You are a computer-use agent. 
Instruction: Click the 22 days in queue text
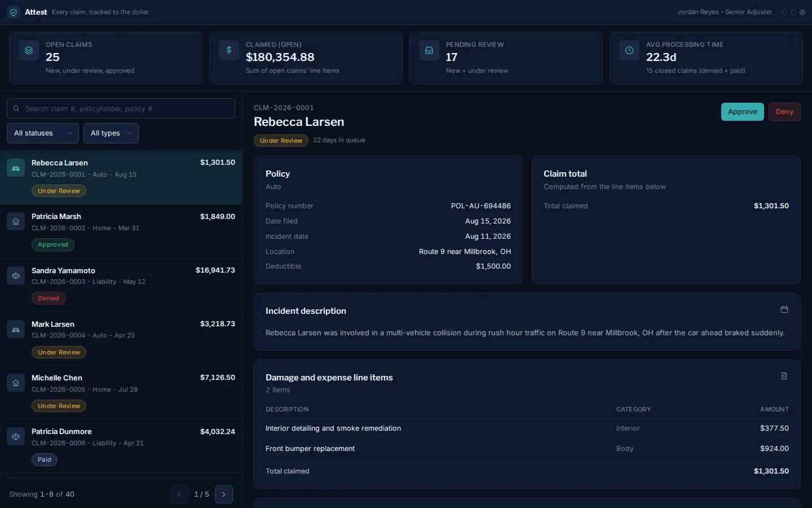(339, 140)
